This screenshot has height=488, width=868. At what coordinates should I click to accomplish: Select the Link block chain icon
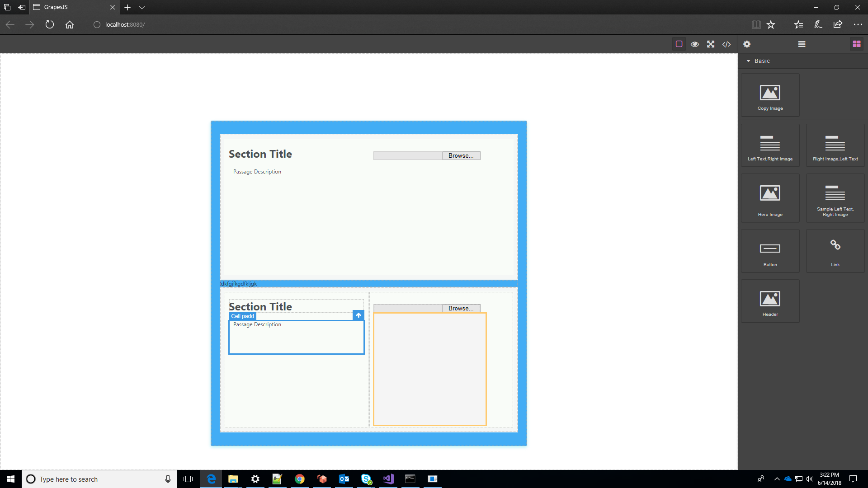click(835, 251)
